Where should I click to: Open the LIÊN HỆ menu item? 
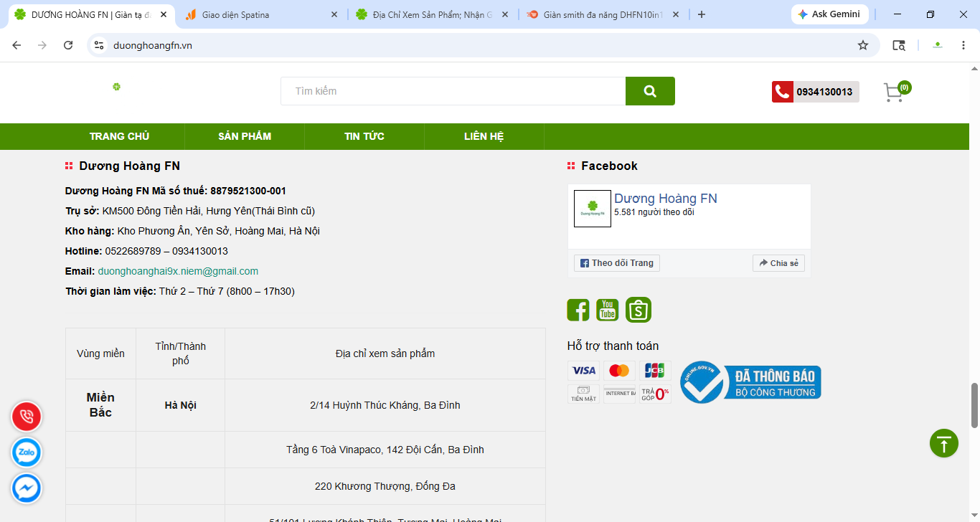(484, 136)
